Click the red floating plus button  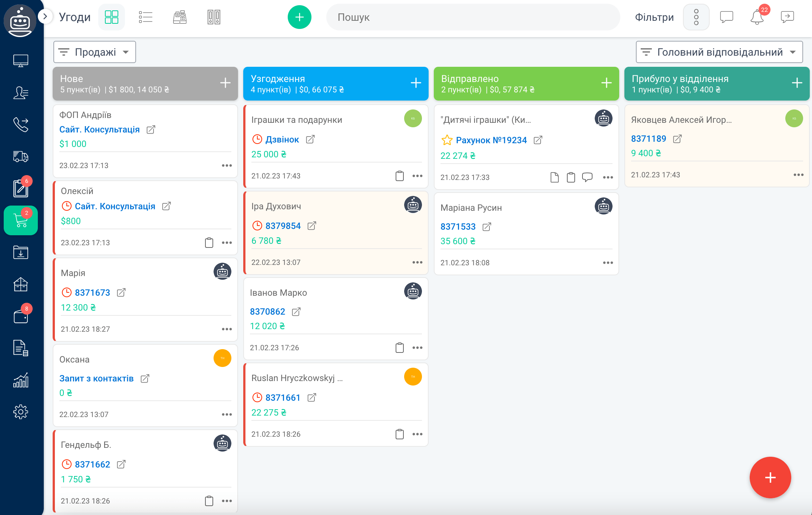770,478
